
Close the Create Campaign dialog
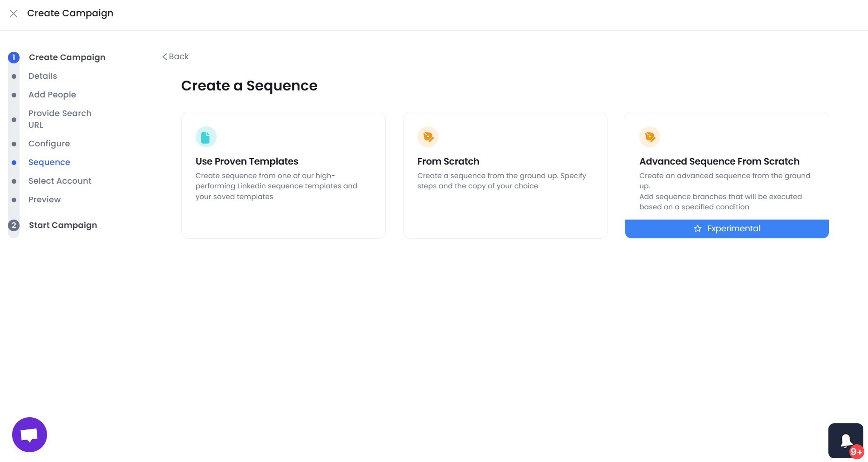(x=14, y=14)
